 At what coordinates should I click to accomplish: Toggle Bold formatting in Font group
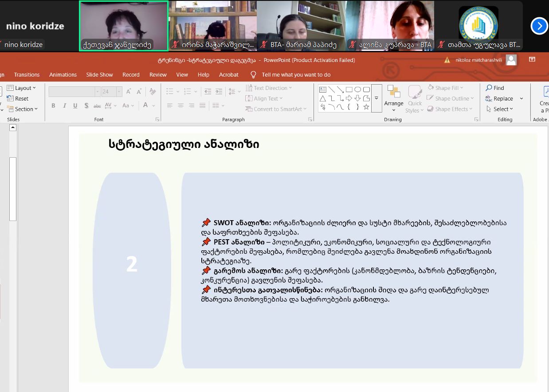53,105
